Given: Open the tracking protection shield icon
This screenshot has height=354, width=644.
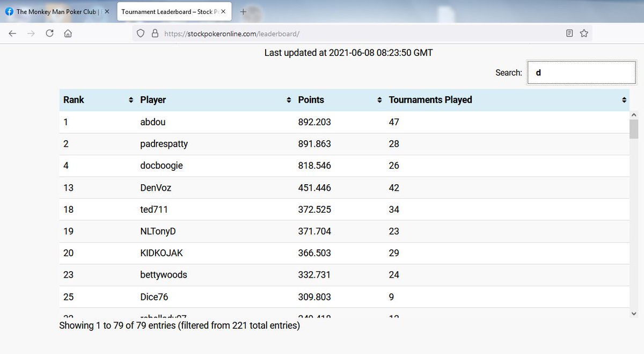Looking at the screenshot, I should click(x=141, y=33).
